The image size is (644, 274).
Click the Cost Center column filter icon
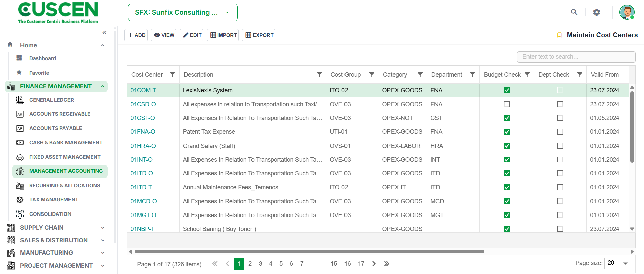tap(172, 75)
